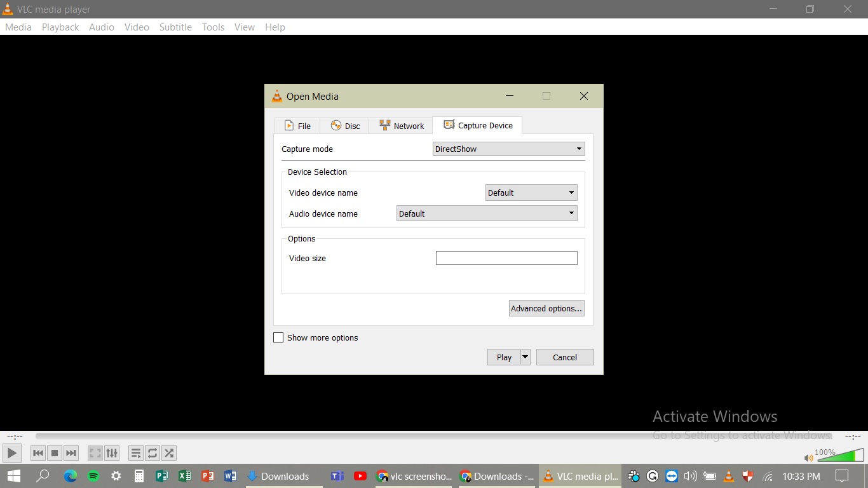868x488 pixels.
Task: Toggle the playlist view icon
Action: (x=136, y=453)
